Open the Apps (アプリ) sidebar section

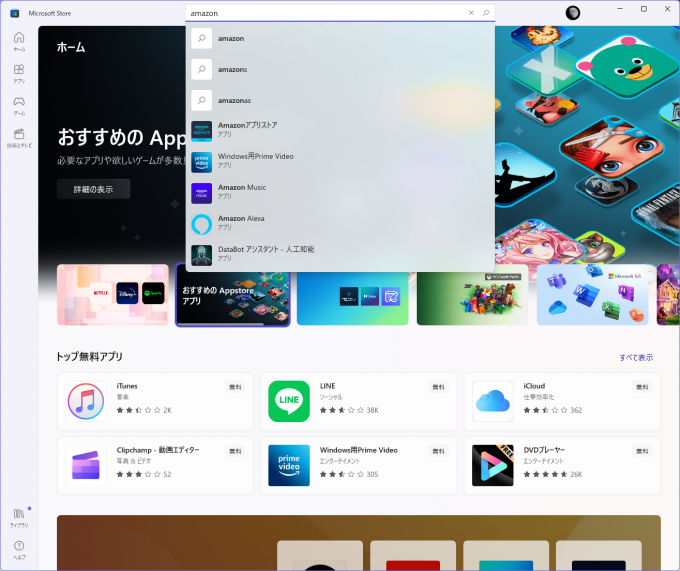(19, 74)
